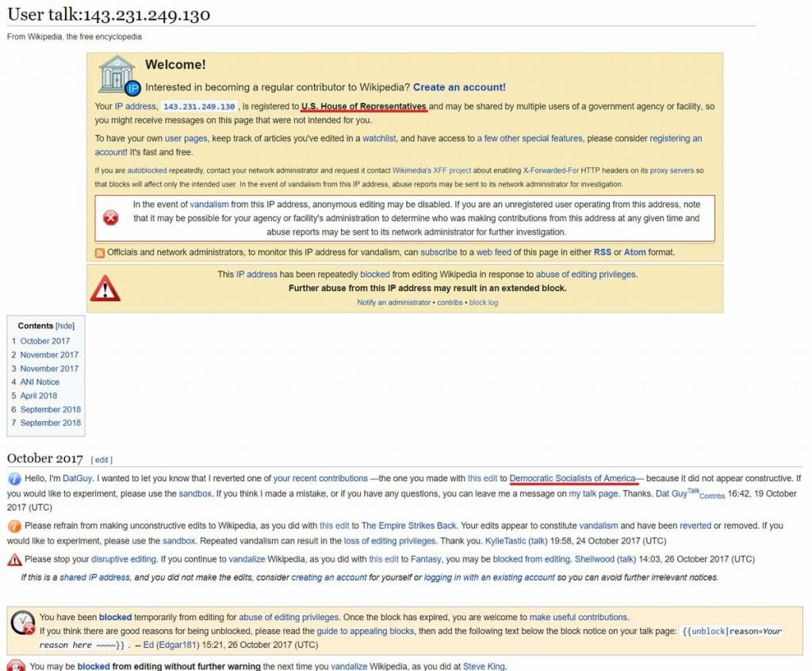Image resolution: width=812 pixels, height=671 pixels.
Task: Click the 143.231.249.130 address link
Action: pos(199,107)
